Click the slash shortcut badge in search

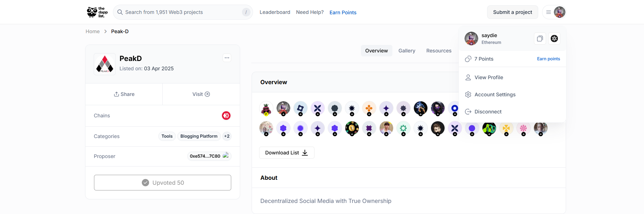click(x=246, y=12)
